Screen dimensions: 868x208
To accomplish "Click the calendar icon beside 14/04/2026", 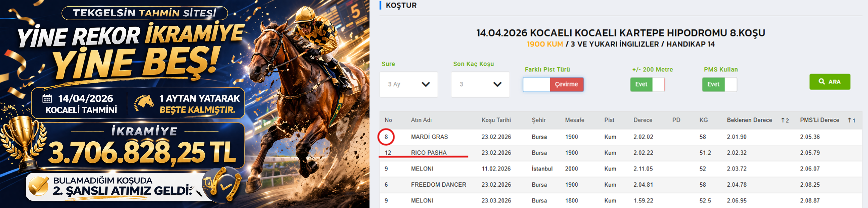I will [x=47, y=98].
